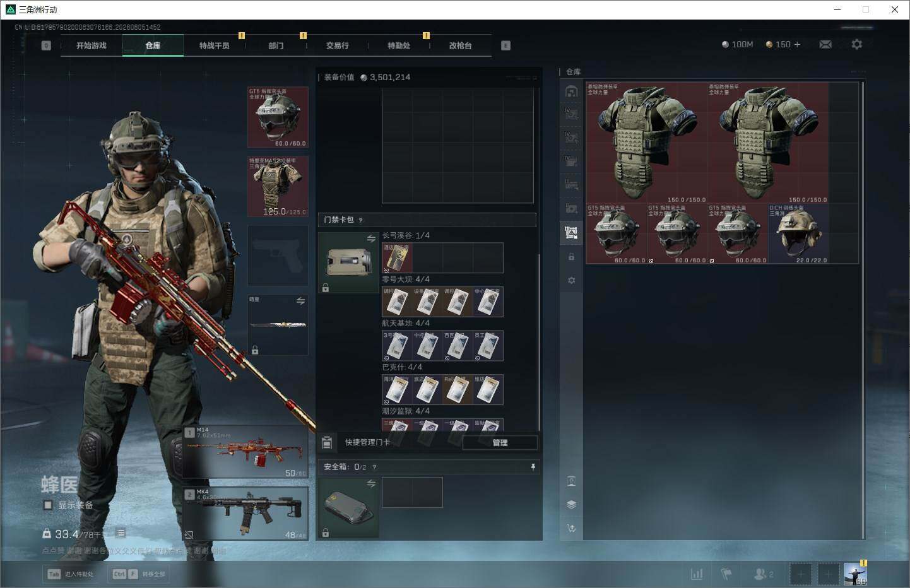Image resolution: width=910 pixels, height=588 pixels.
Task: Select the keycard case item
Action: (348, 262)
